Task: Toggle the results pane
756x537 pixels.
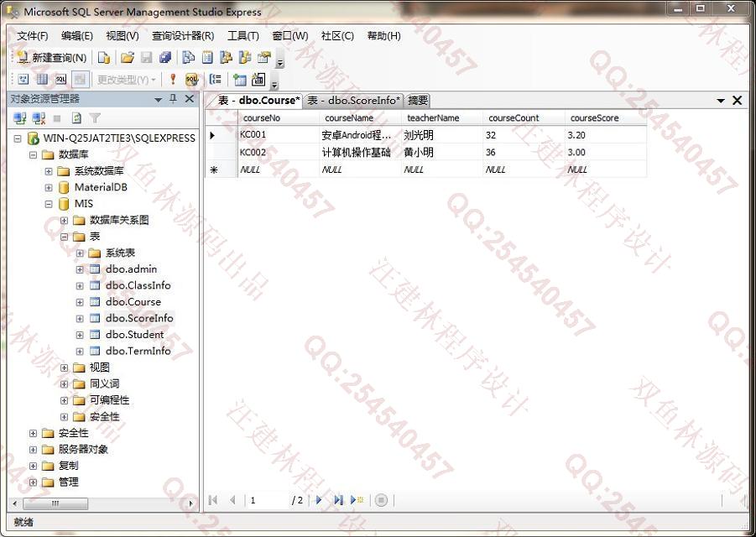Action: pyautogui.click(x=80, y=80)
